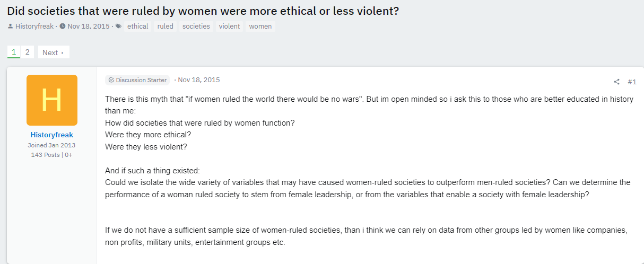
Task: Click the thread title heading
Action: point(203,11)
